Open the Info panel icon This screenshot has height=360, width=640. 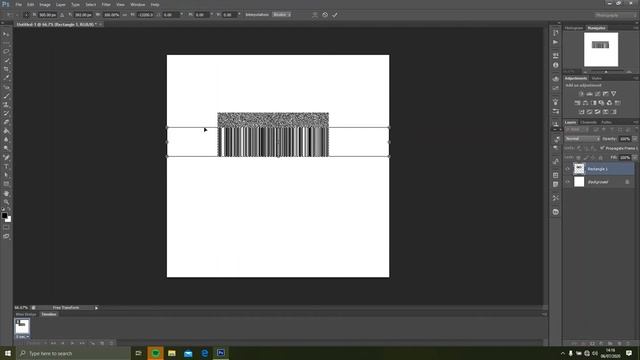click(556, 65)
